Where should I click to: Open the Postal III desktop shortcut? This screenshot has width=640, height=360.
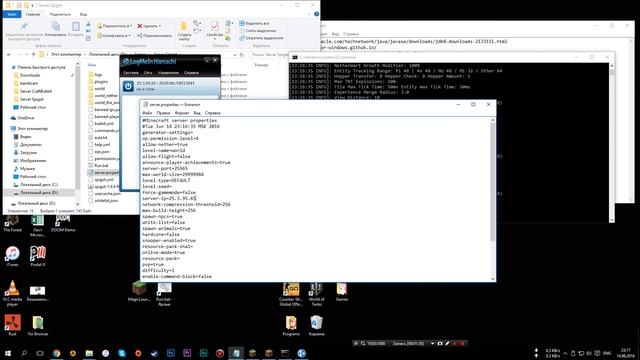(38, 257)
